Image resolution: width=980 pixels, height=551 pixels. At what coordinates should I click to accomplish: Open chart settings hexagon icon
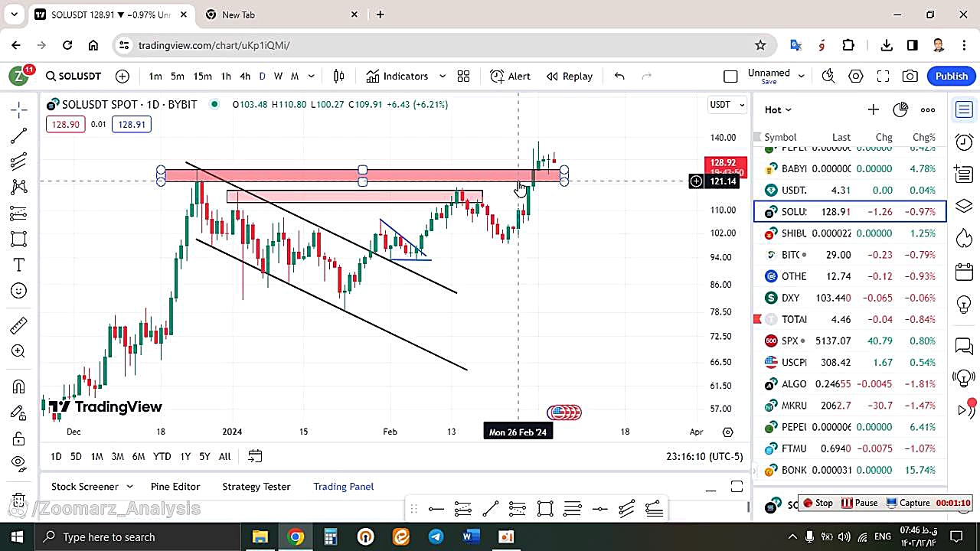point(856,76)
